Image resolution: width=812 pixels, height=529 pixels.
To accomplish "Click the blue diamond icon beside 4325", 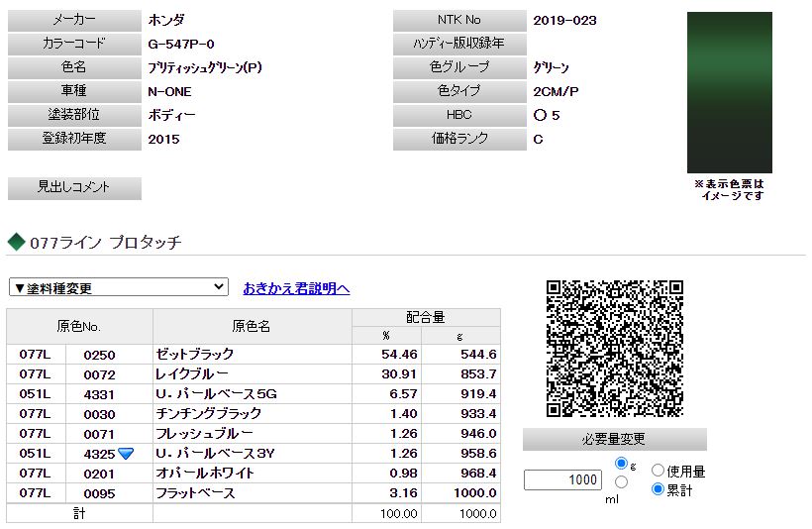I will [126, 454].
